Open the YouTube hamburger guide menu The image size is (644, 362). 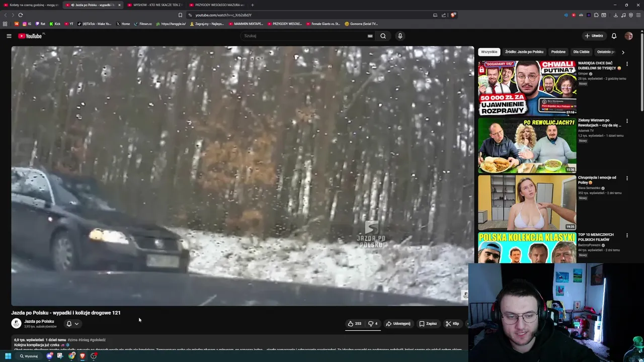pos(9,36)
